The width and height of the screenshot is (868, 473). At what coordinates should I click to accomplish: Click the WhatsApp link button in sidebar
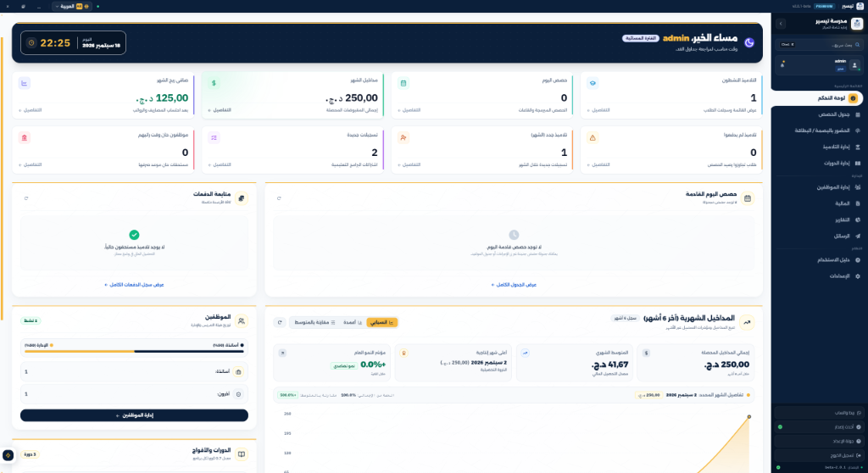(x=820, y=413)
